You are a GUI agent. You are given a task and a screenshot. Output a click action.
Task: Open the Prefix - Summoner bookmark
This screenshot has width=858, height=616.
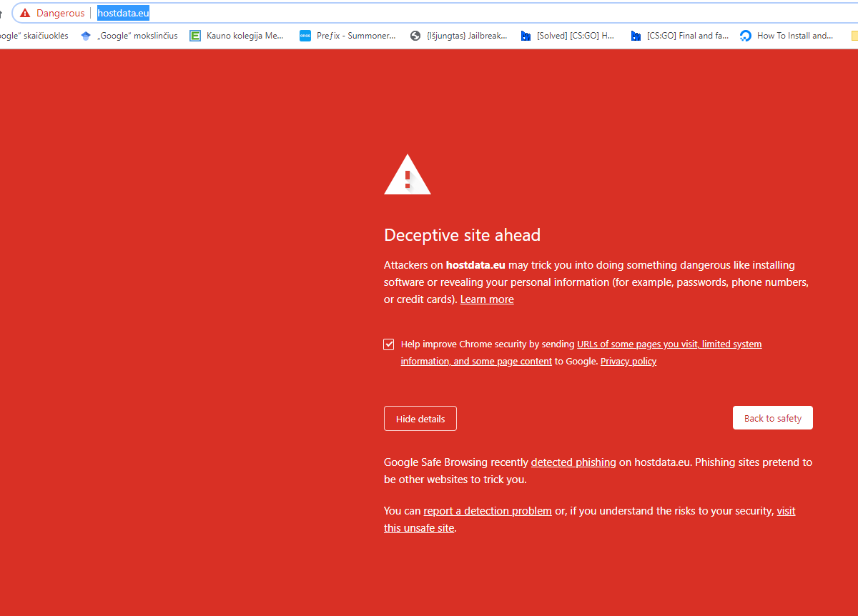point(347,36)
